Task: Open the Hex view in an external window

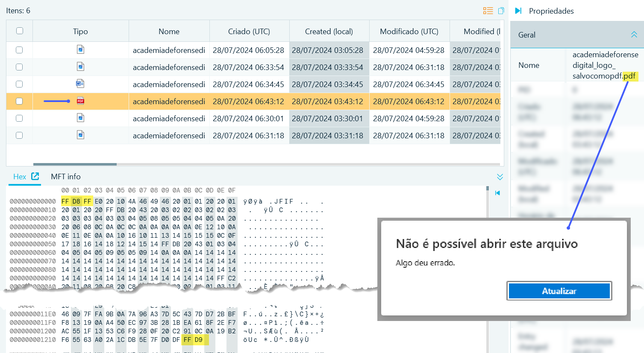Action: 35,176
